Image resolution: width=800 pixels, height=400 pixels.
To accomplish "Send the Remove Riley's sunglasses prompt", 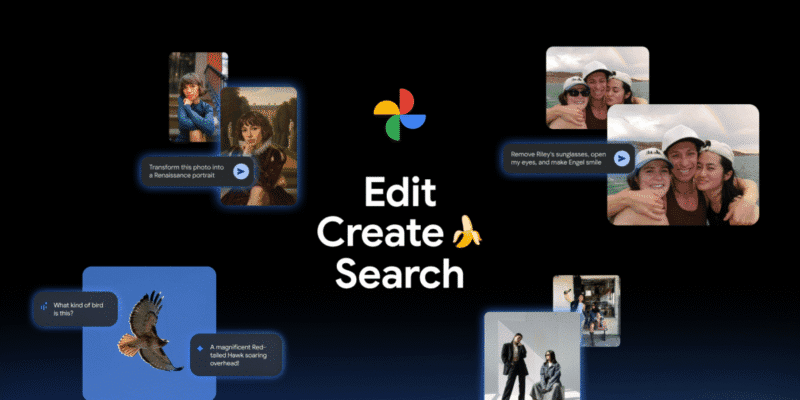I will click(621, 158).
